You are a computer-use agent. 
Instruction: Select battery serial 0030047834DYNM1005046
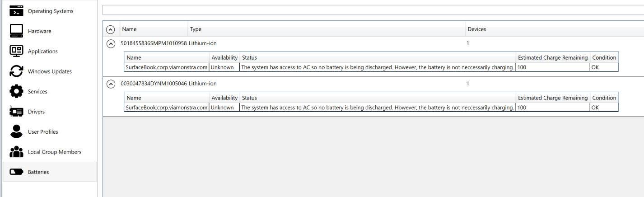pos(154,84)
